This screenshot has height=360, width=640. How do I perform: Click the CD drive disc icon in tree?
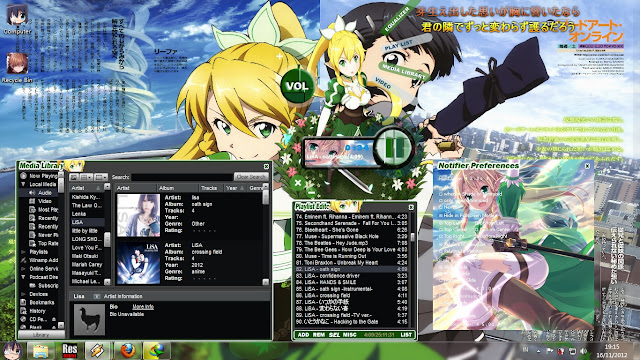pyautogui.click(x=23, y=319)
